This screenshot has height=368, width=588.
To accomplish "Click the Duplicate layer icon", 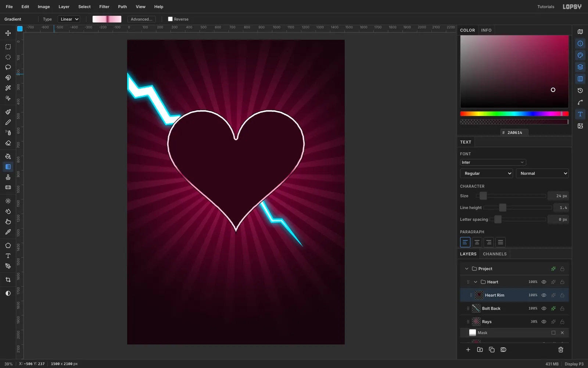I will click(492, 350).
